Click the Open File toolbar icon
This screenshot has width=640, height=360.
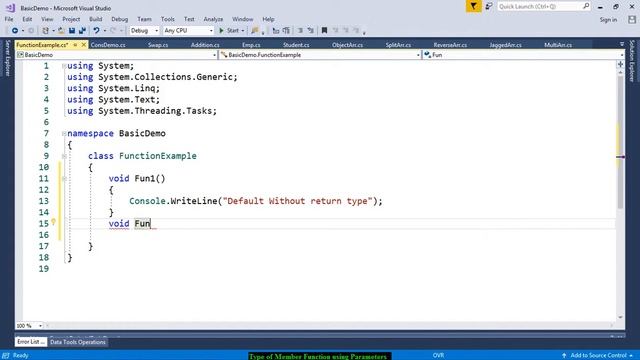pyautogui.click(x=61, y=31)
